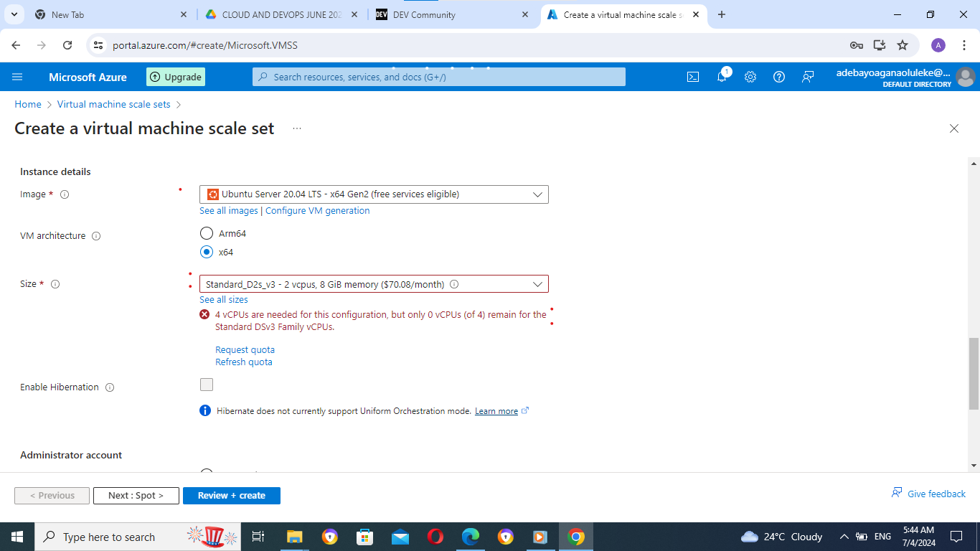Show hidden system tray icons
980x551 pixels.
(x=844, y=537)
